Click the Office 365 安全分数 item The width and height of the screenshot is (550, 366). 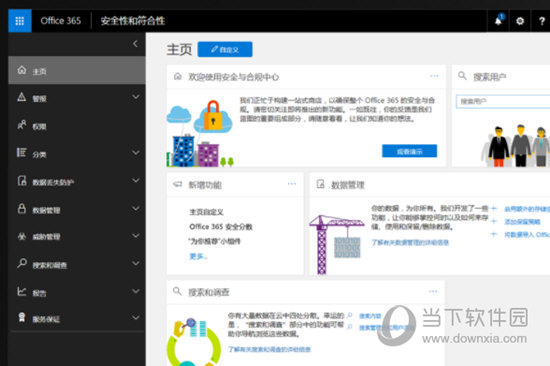pos(221,227)
